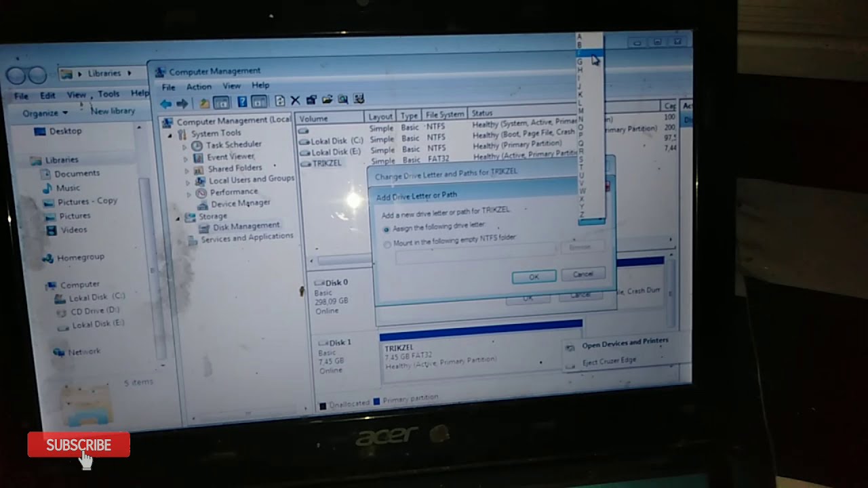This screenshot has width=868, height=488.
Task: Expand the Performance node arrow
Action: [188, 194]
